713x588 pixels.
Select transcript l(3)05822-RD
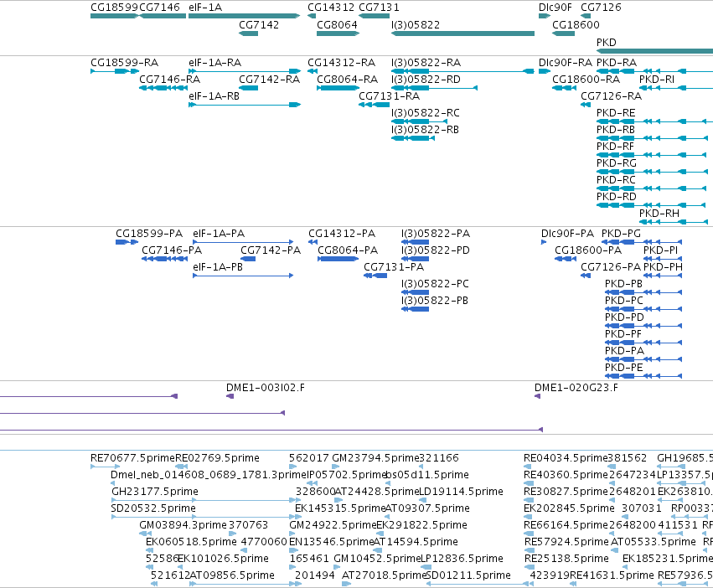pyautogui.click(x=426, y=80)
